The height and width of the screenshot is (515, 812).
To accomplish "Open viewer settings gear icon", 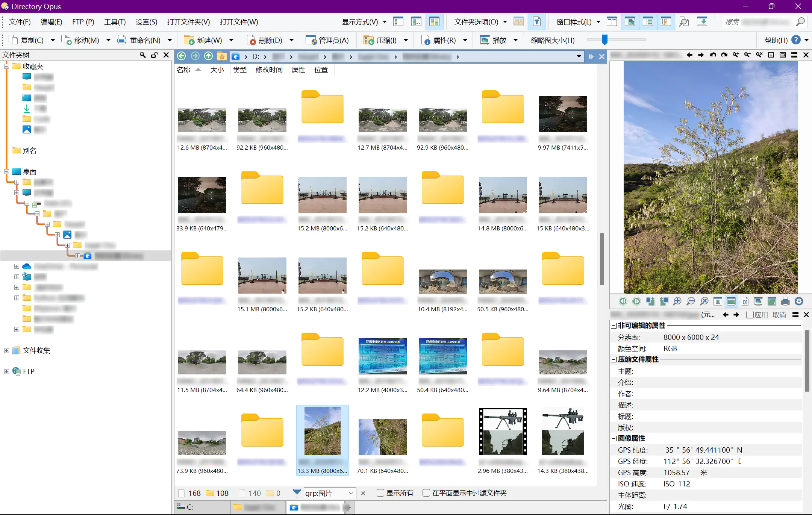I will pos(799,301).
